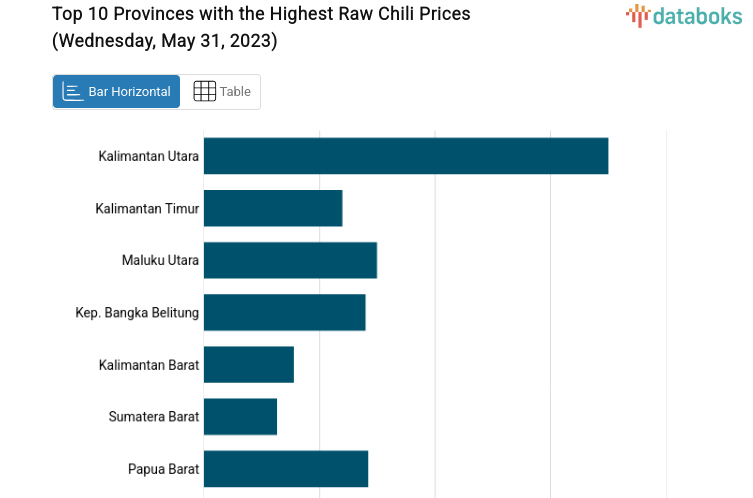753x498 pixels.
Task: Select the Kalimantan Utara bar
Action: (x=405, y=156)
